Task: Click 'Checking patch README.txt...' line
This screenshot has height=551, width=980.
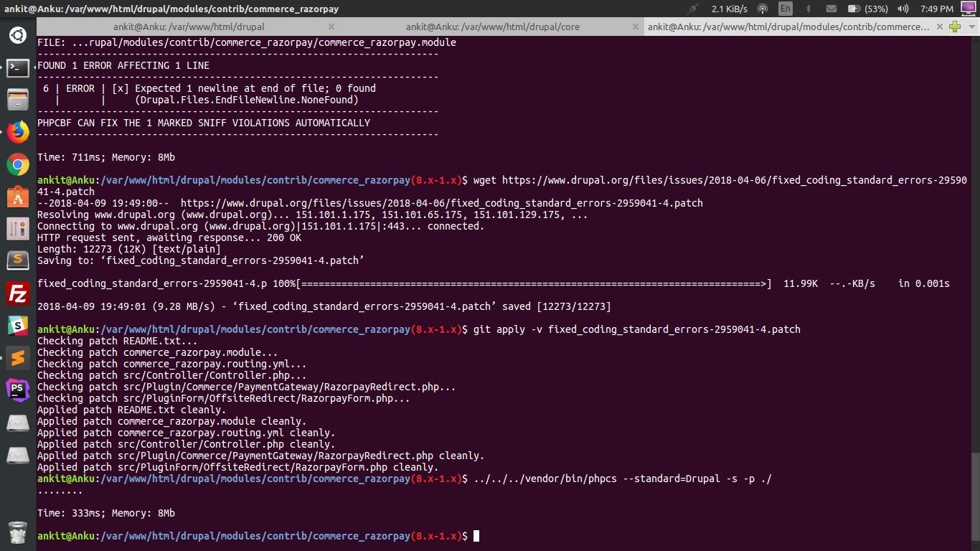Action: click(118, 341)
